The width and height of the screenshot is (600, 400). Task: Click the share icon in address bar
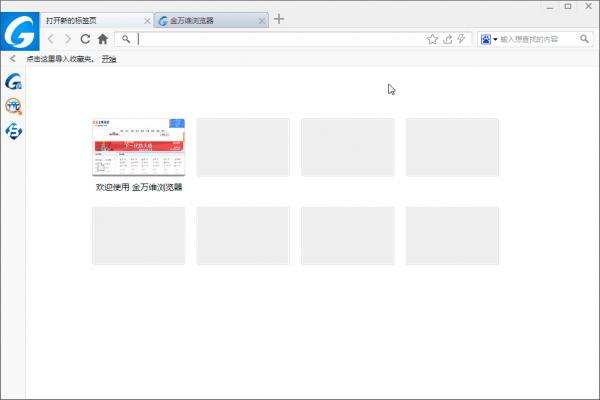(448, 39)
